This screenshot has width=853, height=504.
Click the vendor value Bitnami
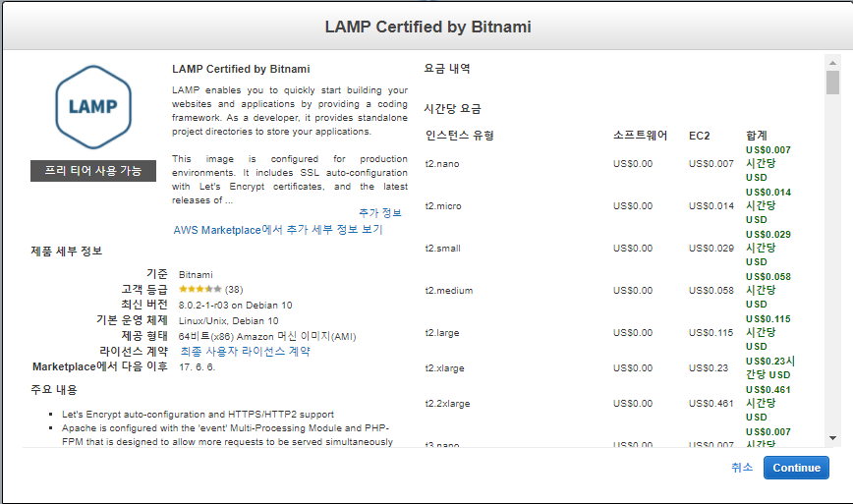196,274
